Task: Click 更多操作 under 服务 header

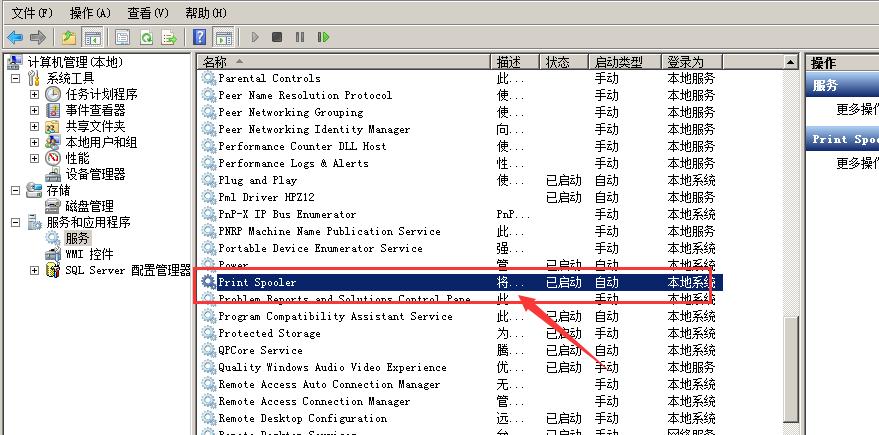Action: pos(857,109)
